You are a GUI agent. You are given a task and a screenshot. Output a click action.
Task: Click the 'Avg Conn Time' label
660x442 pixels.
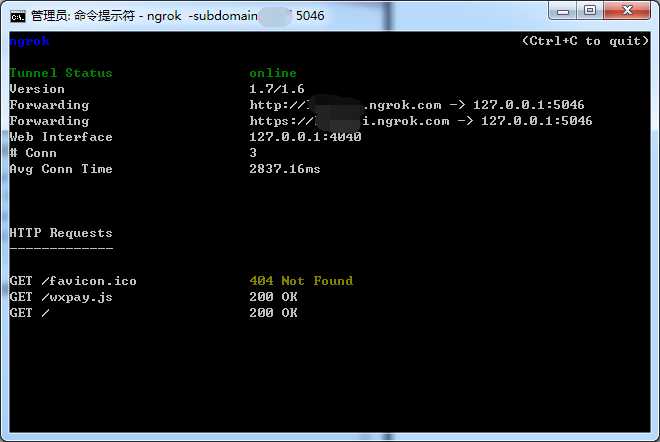pyautogui.click(x=61, y=169)
